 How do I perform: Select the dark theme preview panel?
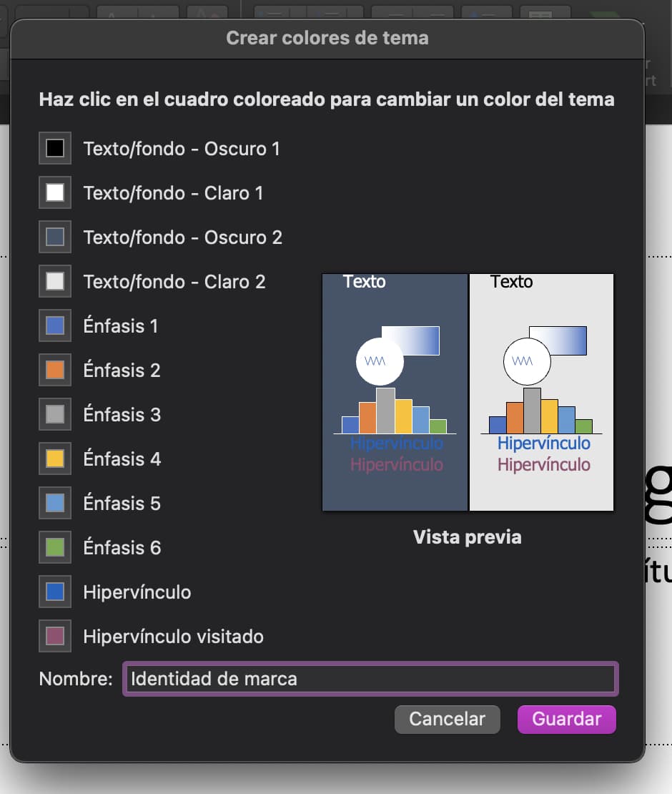coord(395,391)
